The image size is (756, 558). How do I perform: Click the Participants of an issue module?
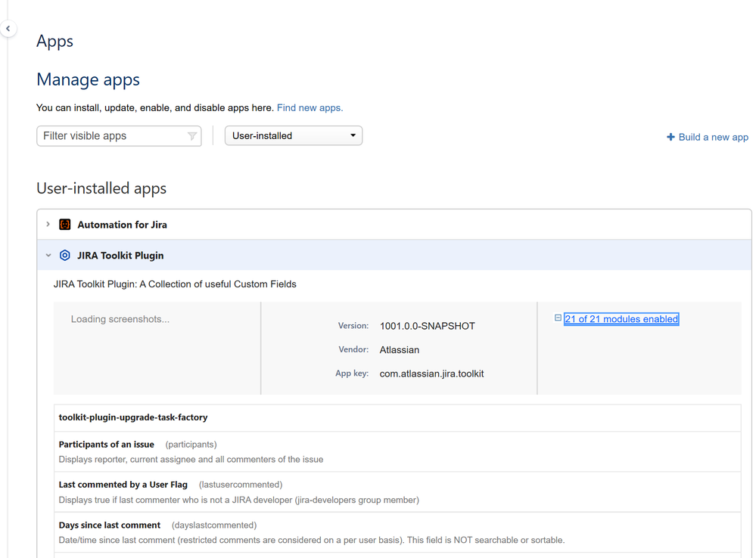coord(397,451)
